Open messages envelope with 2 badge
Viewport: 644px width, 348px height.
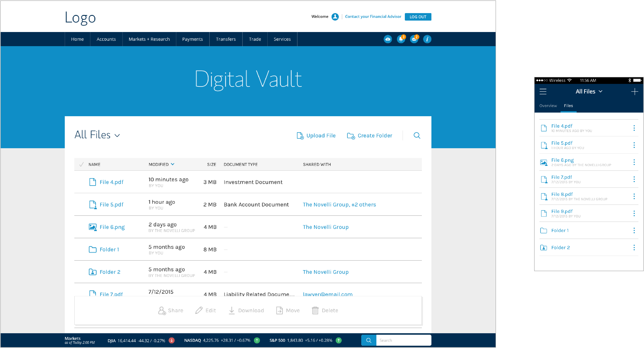point(414,39)
